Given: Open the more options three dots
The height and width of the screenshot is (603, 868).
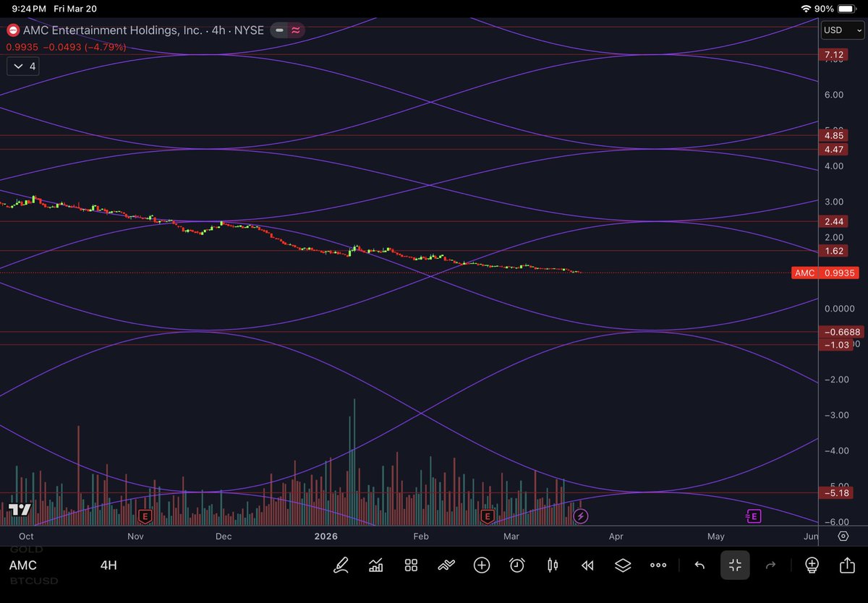Looking at the screenshot, I should pos(658,565).
